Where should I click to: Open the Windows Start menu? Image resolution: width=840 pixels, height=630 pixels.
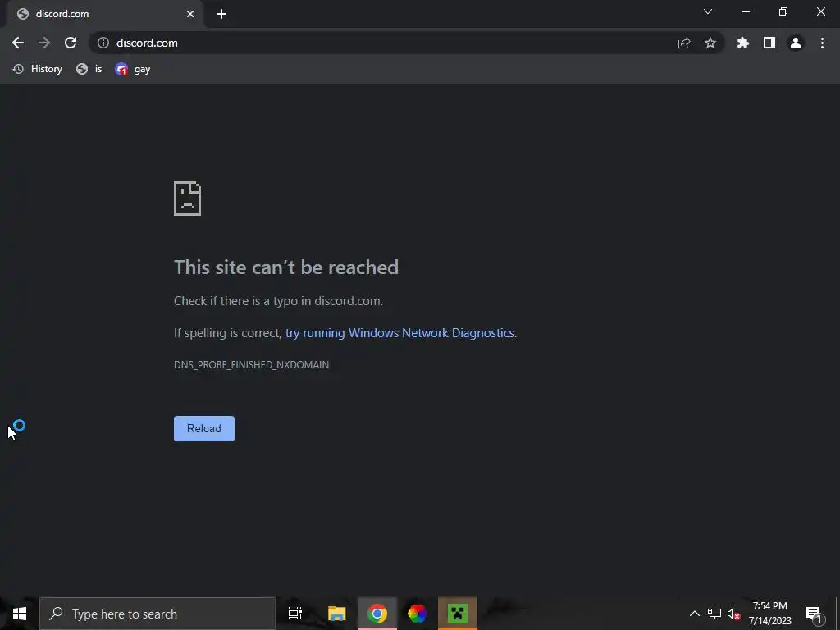point(20,614)
